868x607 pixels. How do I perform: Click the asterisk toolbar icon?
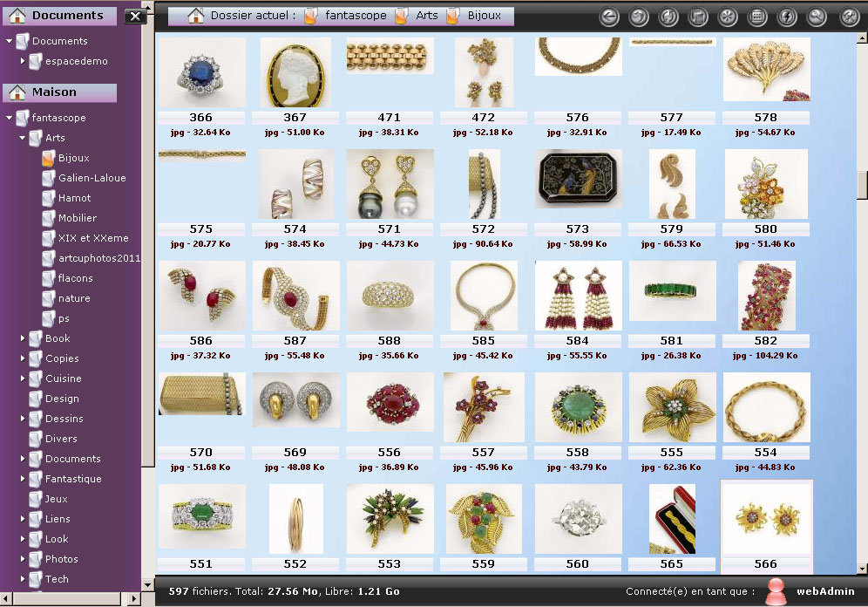[728, 17]
